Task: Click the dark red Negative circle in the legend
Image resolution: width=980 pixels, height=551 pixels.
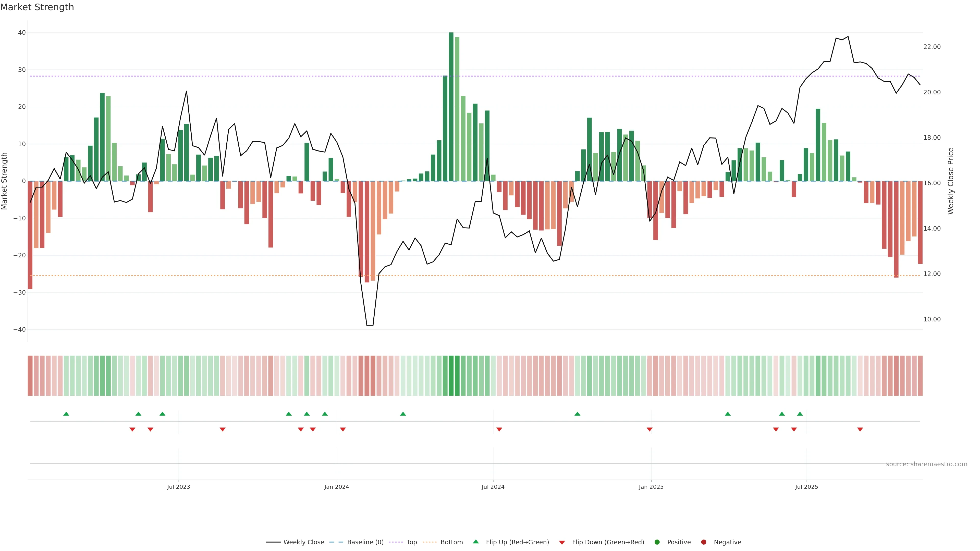Action: (x=703, y=542)
